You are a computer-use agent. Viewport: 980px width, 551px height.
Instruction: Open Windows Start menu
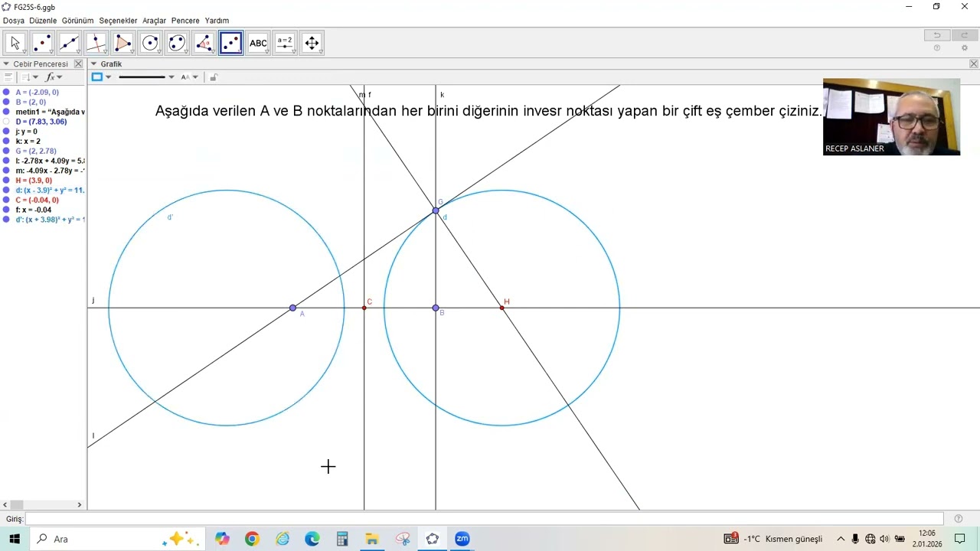(15, 539)
